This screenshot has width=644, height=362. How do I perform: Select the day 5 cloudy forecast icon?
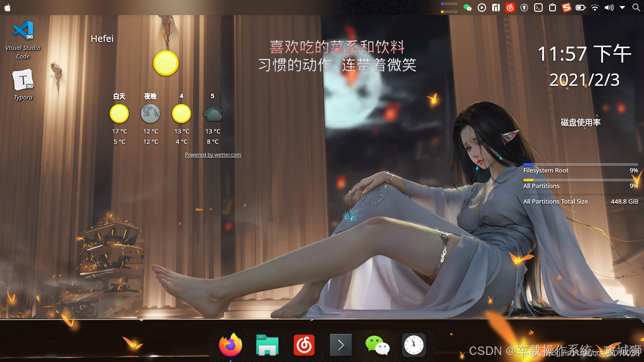(213, 114)
